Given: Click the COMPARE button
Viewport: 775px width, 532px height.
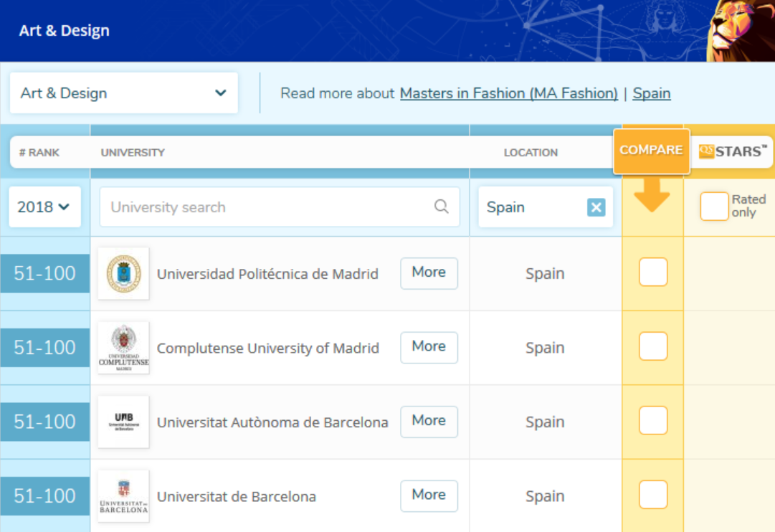Looking at the screenshot, I should 652,151.
